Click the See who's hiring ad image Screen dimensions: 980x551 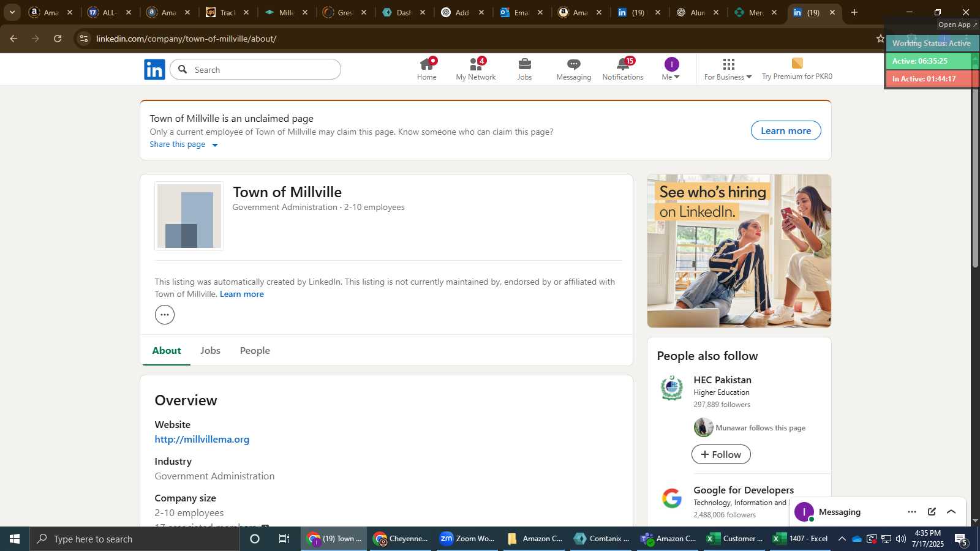[739, 251]
